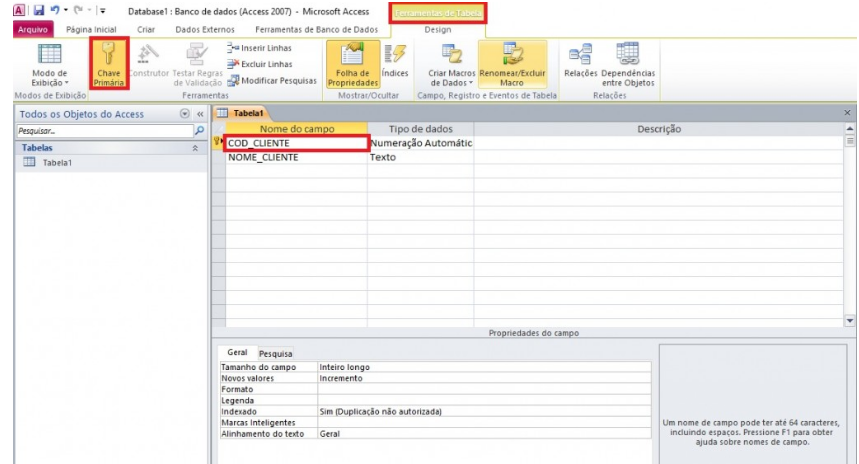Click the Chave Primária key icon
The height and width of the screenshot is (464, 859).
(108, 58)
